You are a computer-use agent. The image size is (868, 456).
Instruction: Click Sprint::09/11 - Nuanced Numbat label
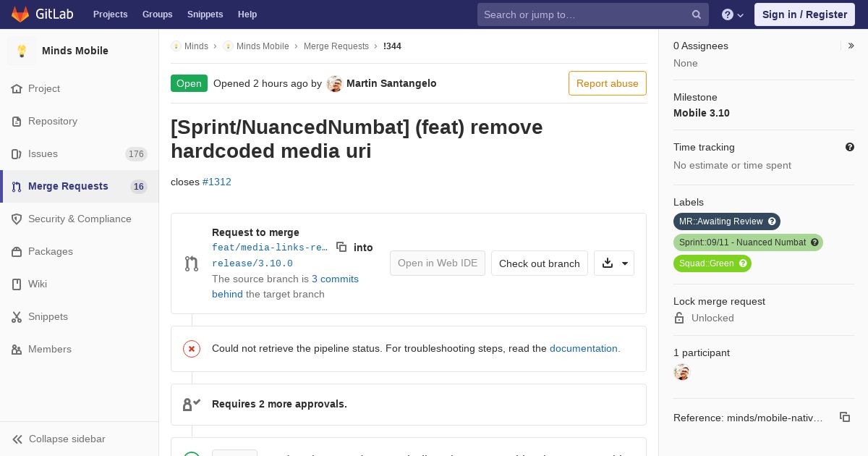742,242
